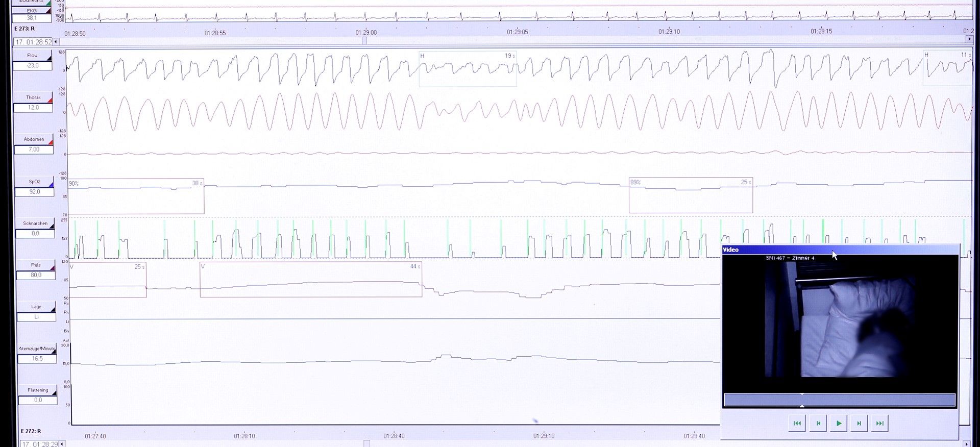Viewport: 980px width, 447px height.
Task: Open the Flow channel settings button
Action: tap(33, 55)
